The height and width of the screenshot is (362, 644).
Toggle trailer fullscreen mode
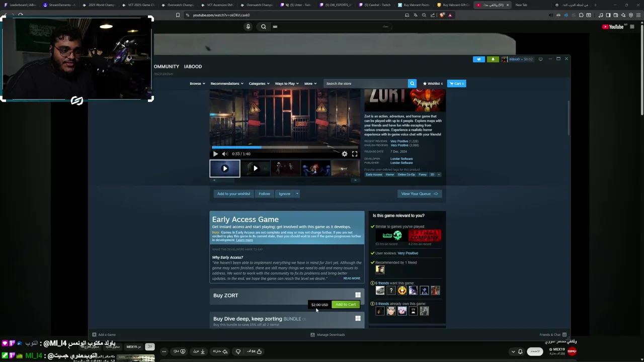click(355, 154)
